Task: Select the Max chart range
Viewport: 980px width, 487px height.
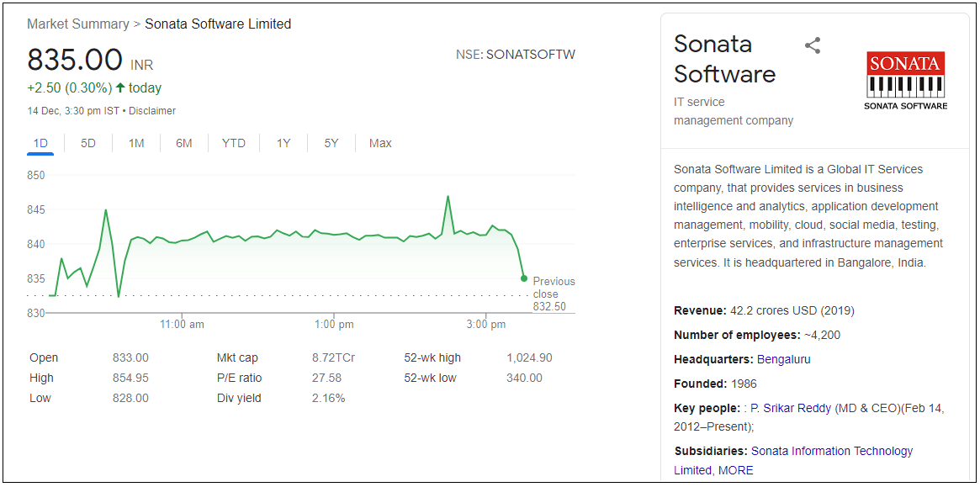Action: pyautogui.click(x=380, y=143)
